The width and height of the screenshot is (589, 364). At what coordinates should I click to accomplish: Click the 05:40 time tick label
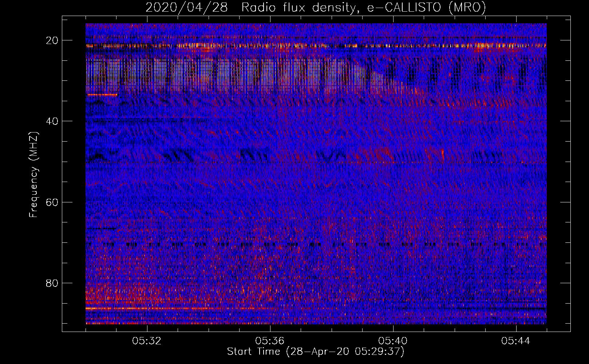(x=393, y=341)
